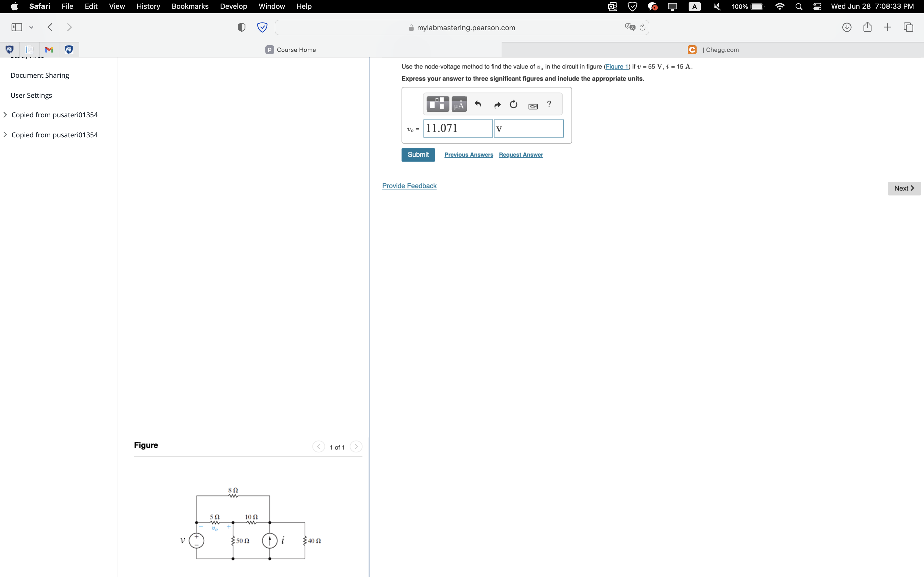Reset the answer field
The height and width of the screenshot is (577, 924).
(x=513, y=104)
